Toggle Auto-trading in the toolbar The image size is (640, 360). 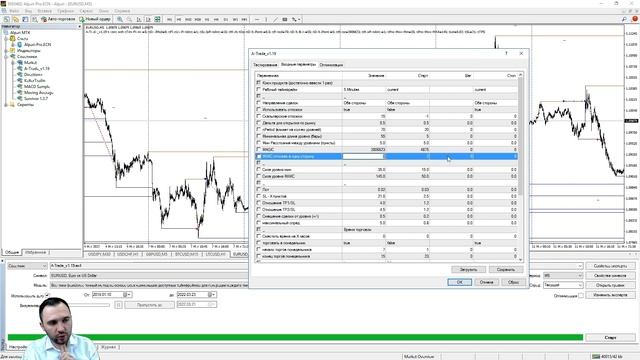pyautogui.click(x=58, y=19)
